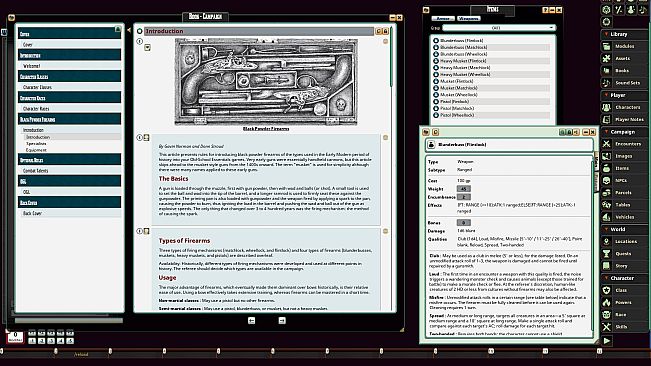651x366 pixels.
Task: Click the scroll-up icon in book index
Action: coord(118,29)
